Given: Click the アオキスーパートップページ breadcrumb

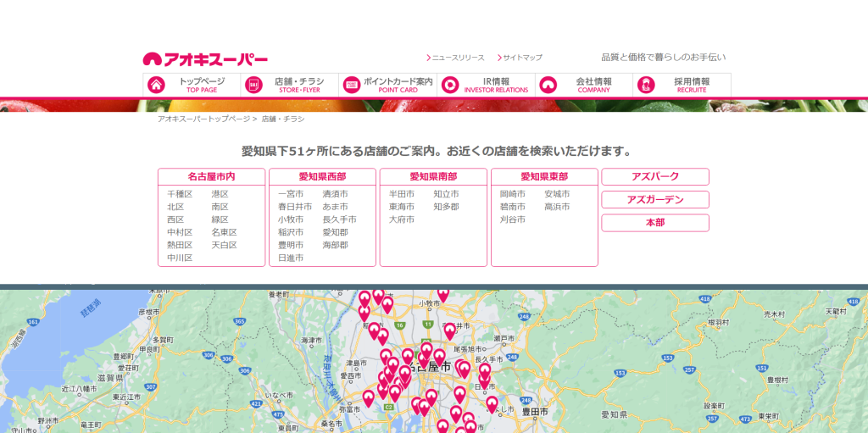Looking at the screenshot, I should 203,119.
